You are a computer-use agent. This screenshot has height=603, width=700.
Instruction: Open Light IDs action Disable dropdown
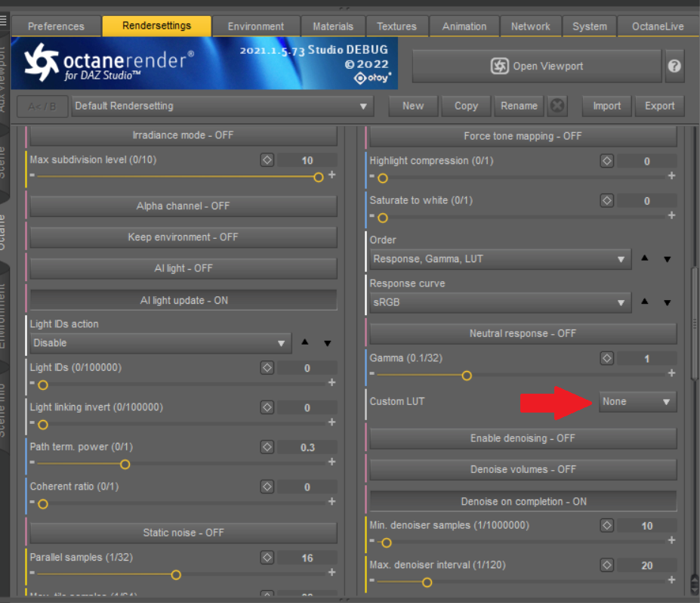(161, 343)
